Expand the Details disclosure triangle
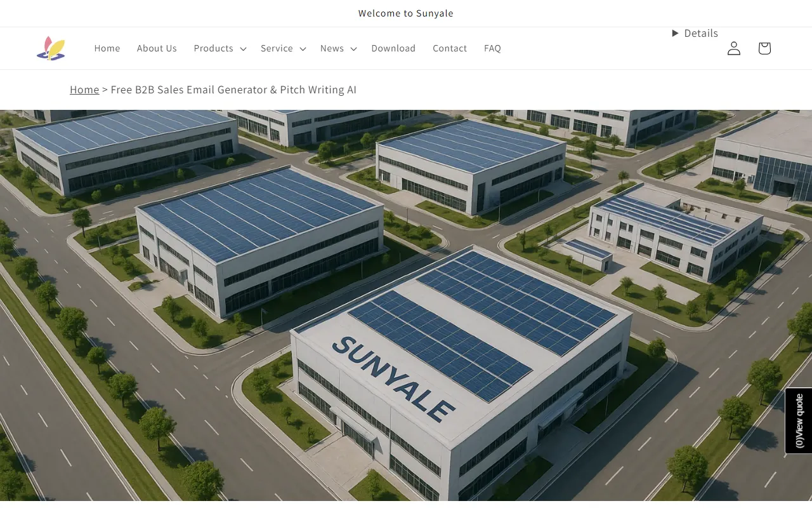 click(x=676, y=33)
